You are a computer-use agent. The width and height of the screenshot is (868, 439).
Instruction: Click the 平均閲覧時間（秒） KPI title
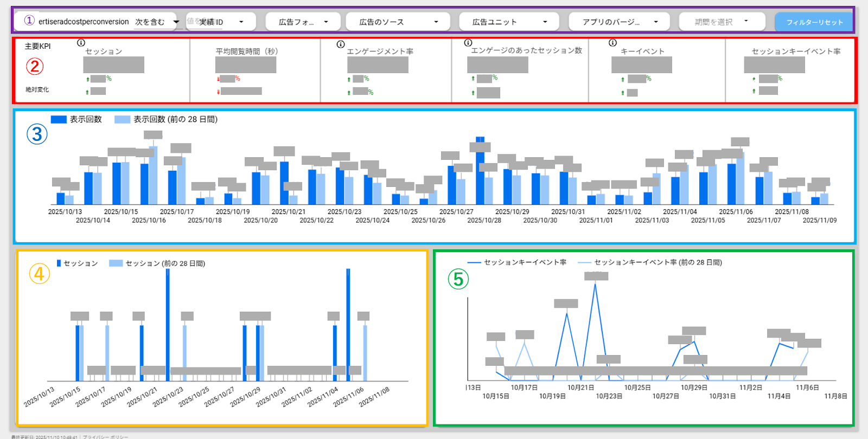point(247,51)
